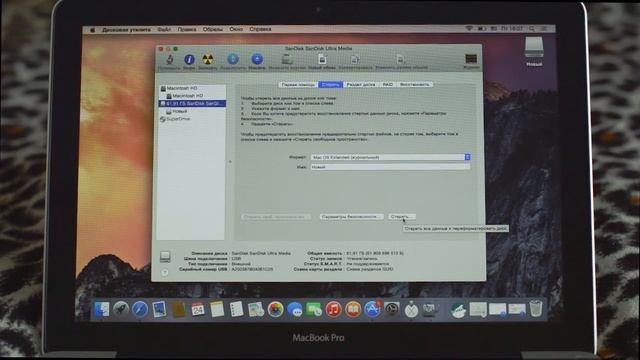Open the Trash in the Dock

536,308
